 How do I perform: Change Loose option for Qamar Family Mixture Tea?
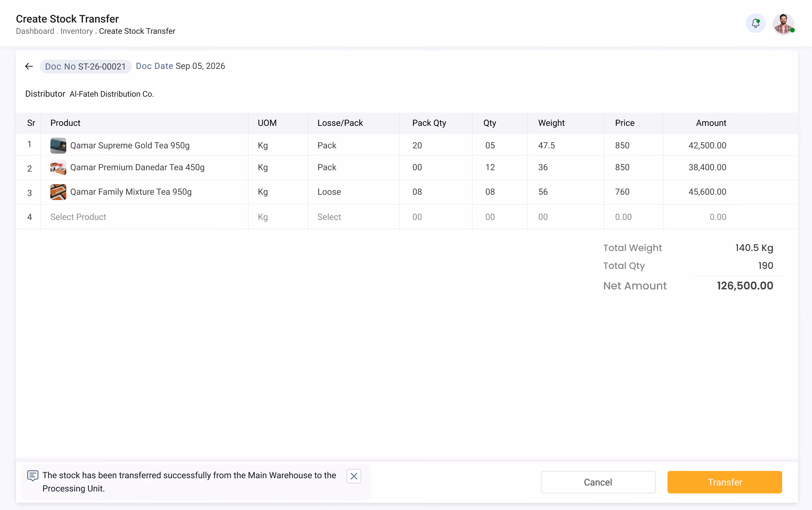tap(329, 192)
